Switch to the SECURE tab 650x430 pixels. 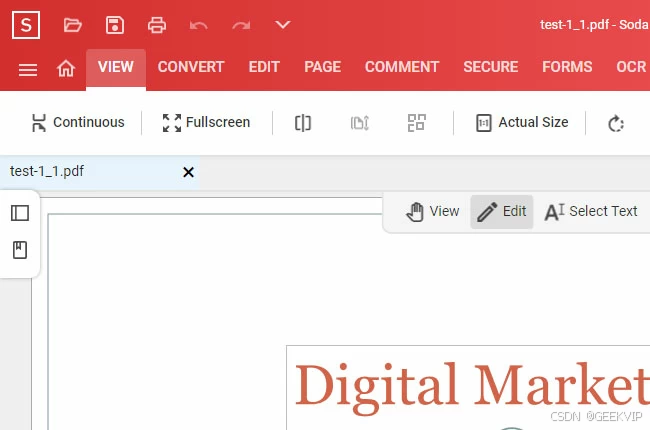[x=491, y=67]
